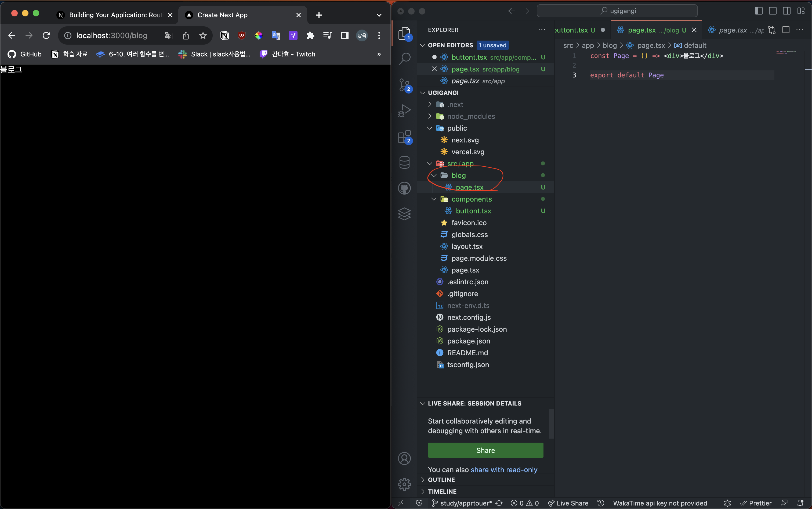Collapse the blog folder
Viewport: 812px width, 509px height.
click(x=434, y=175)
